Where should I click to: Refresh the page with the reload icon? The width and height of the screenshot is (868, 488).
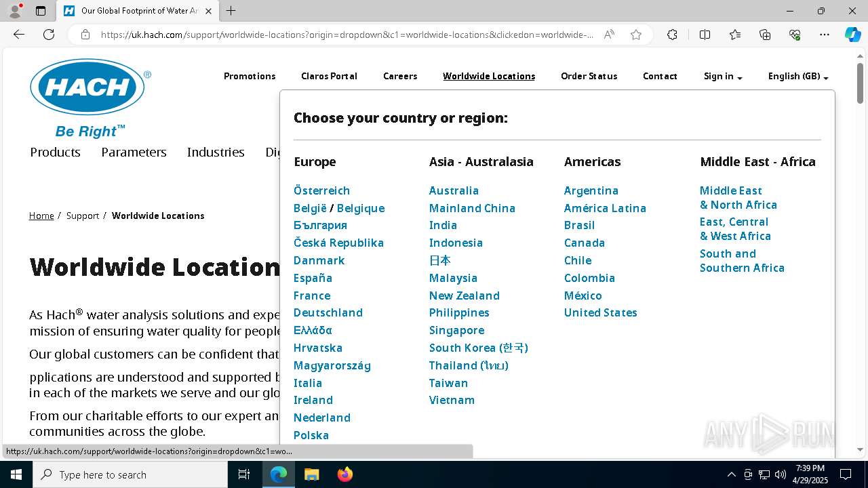49,35
